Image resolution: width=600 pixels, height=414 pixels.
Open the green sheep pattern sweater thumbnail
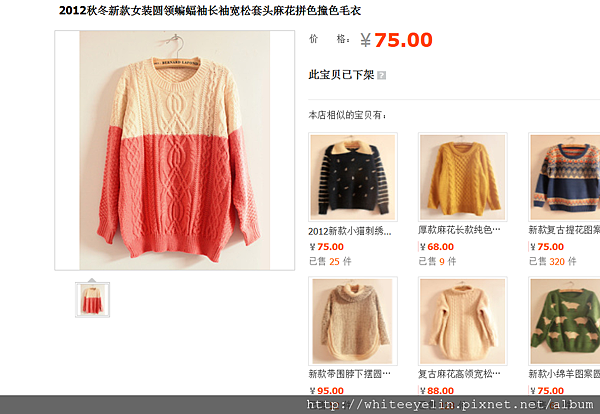click(564, 321)
